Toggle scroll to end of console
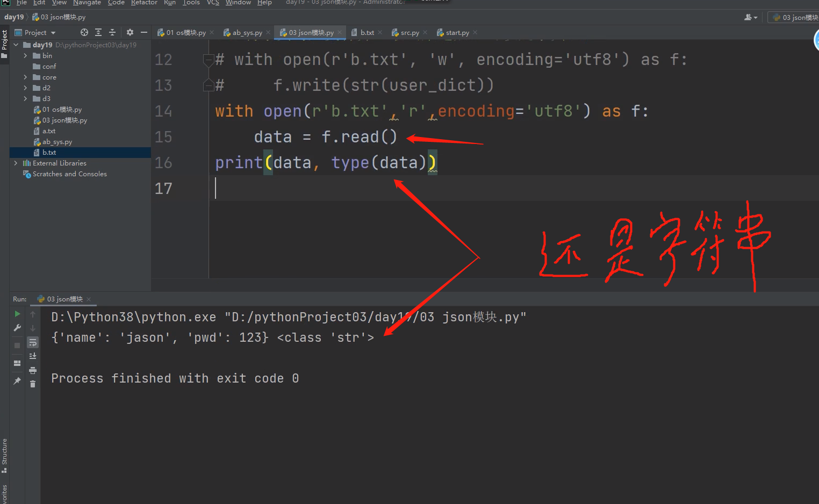Viewport: 819px width, 504px height. pyautogui.click(x=33, y=356)
